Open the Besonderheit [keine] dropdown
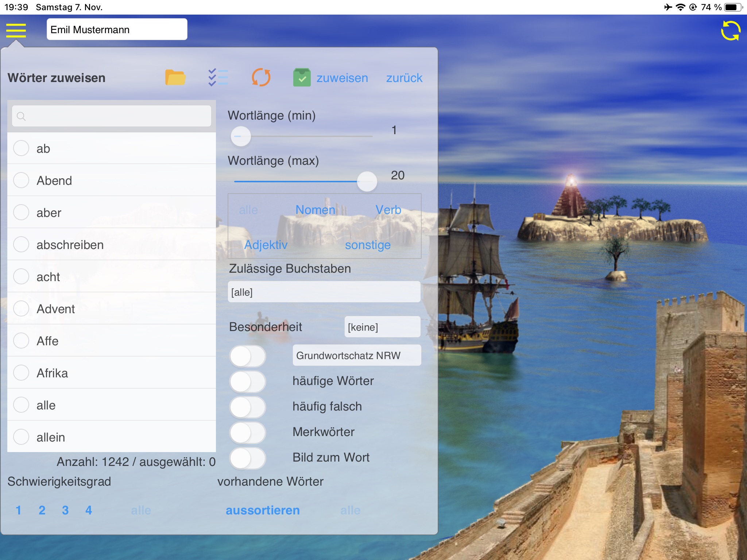This screenshot has width=747, height=560. click(382, 327)
